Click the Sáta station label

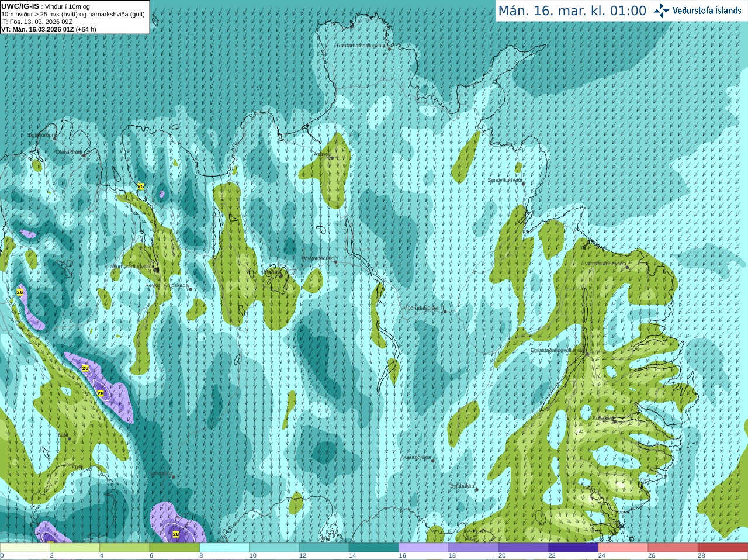63,435
